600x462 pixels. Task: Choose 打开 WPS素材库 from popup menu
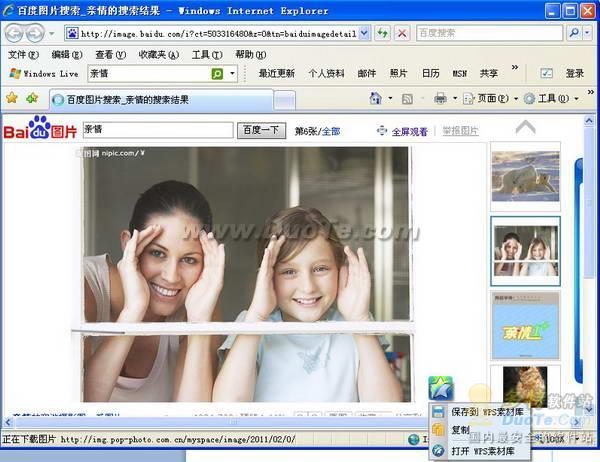click(479, 451)
